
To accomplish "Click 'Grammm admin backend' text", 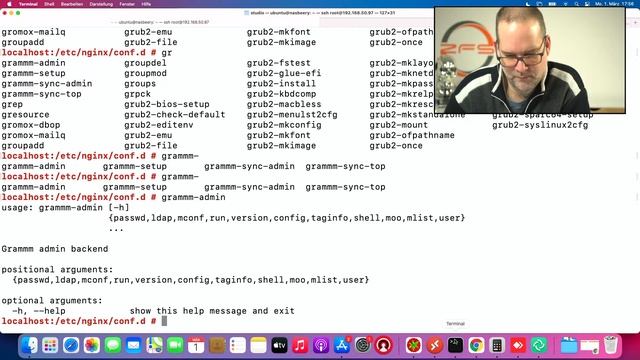I will [x=55, y=249].
